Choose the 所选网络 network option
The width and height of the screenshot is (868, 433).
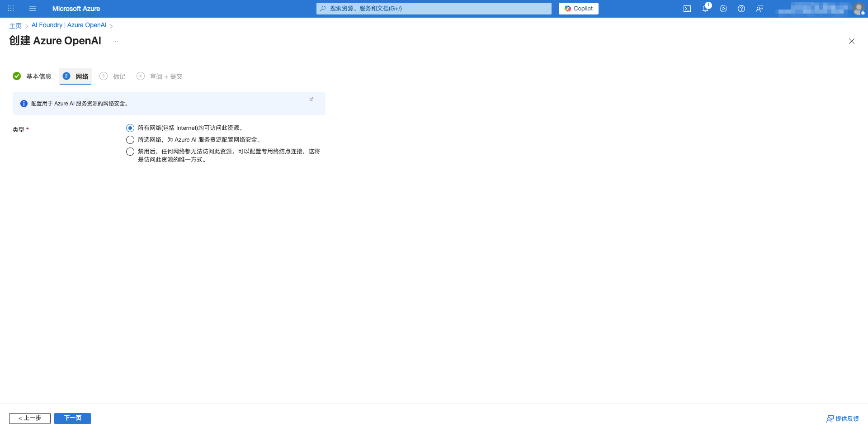[130, 140]
